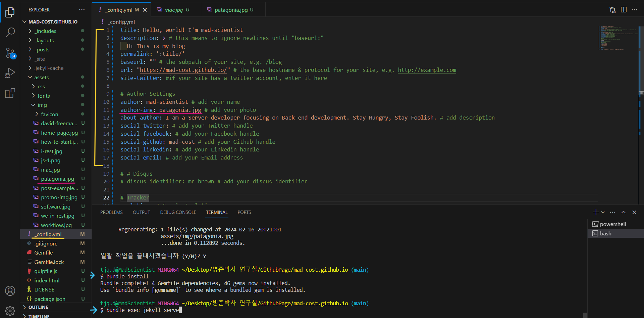Open the Source Control view with 61 changes
This screenshot has height=318, width=644.
coord(10,53)
